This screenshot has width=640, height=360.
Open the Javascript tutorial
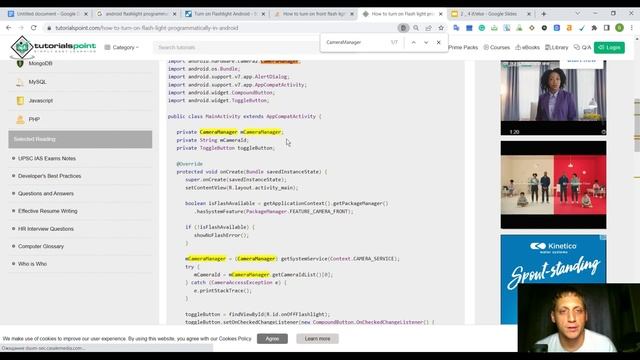(40, 100)
